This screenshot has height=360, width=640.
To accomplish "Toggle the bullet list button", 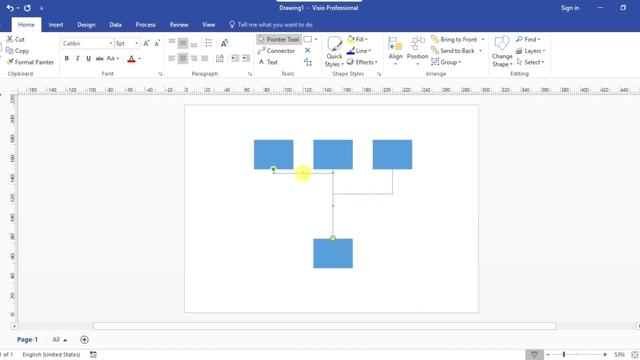I will point(209,43).
